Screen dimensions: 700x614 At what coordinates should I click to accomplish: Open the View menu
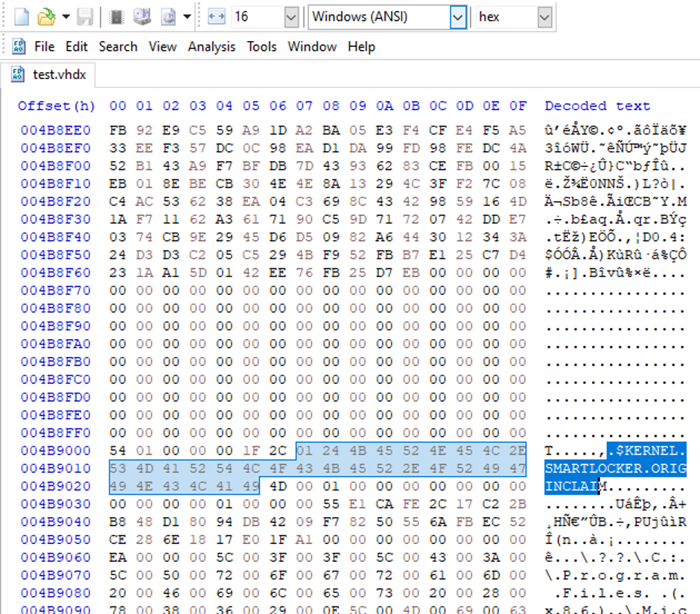coord(162,46)
